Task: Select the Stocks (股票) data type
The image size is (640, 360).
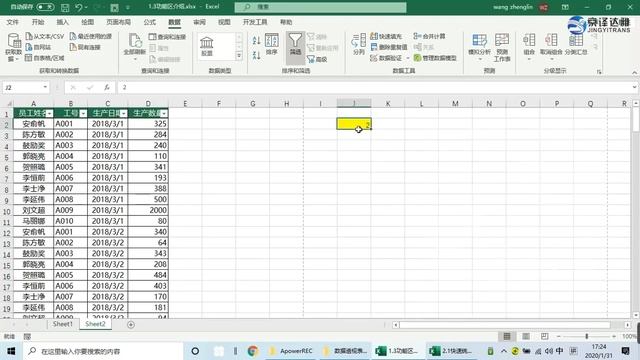Action: pyautogui.click(x=207, y=47)
